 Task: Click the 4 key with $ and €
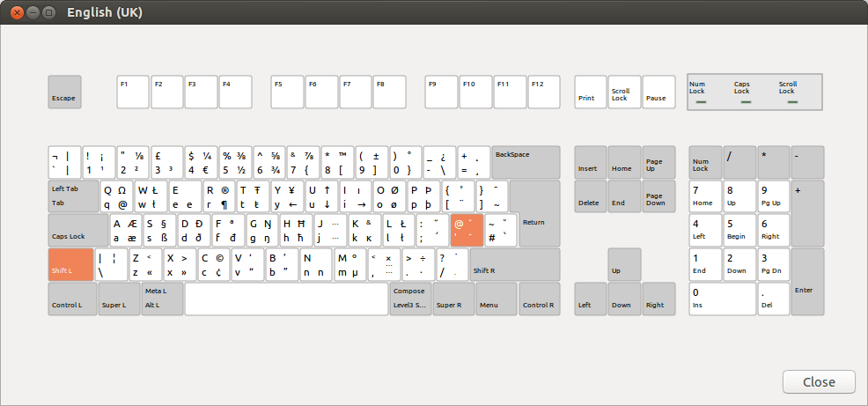201,162
